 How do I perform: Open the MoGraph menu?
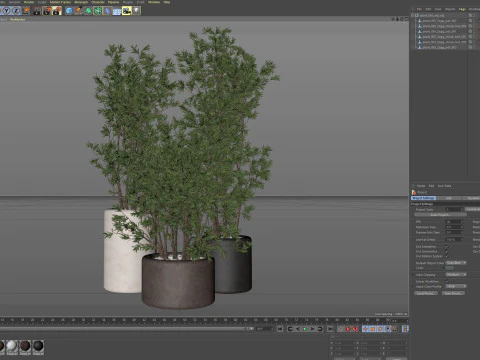pyautogui.click(x=81, y=2)
